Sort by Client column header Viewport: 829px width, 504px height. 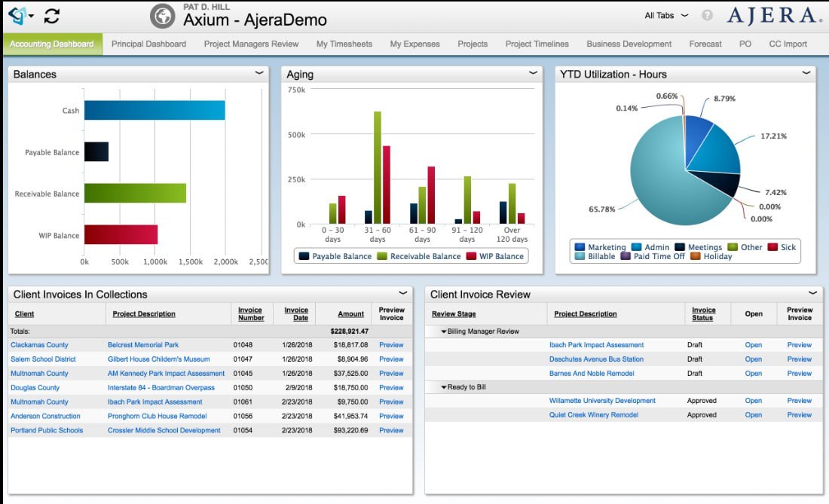tap(24, 314)
